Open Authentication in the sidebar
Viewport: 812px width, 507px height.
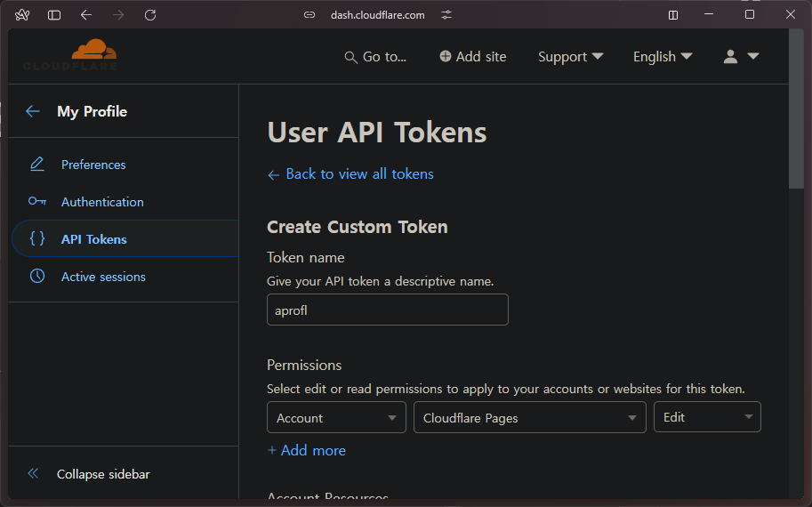click(x=102, y=202)
